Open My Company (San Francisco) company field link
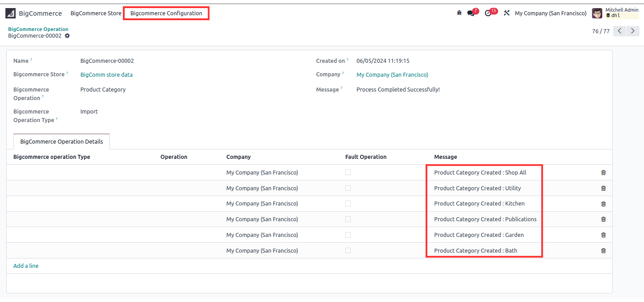644x302 pixels. click(392, 75)
